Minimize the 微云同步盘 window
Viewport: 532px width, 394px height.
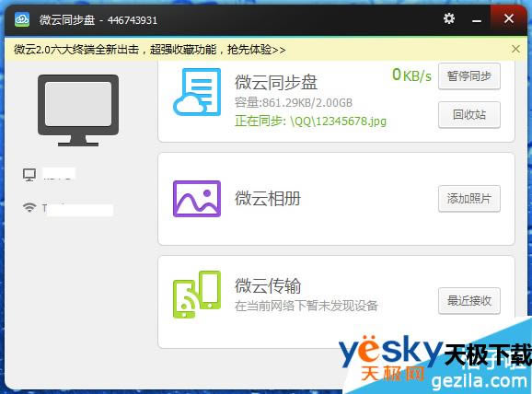pyautogui.click(x=477, y=19)
